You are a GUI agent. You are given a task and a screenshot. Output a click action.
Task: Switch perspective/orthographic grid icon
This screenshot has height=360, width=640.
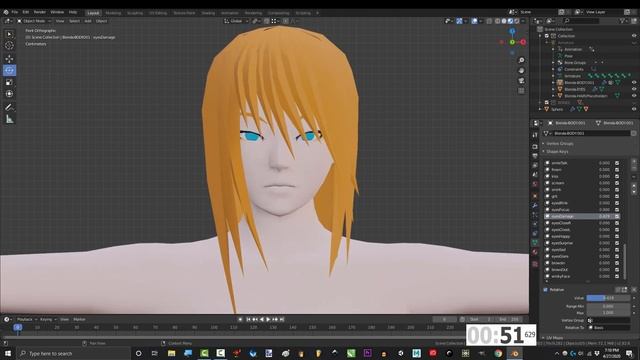tap(521, 91)
